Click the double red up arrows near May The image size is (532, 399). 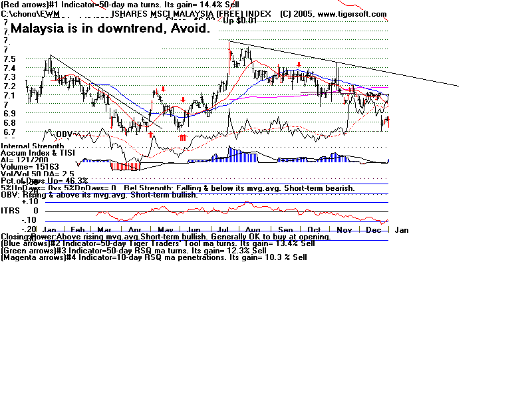(x=182, y=137)
